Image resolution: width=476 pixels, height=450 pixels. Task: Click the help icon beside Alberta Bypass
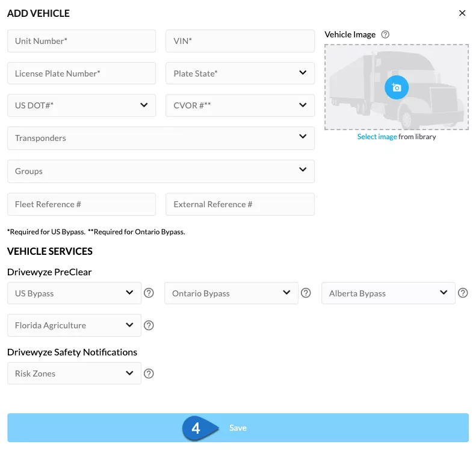point(463,293)
